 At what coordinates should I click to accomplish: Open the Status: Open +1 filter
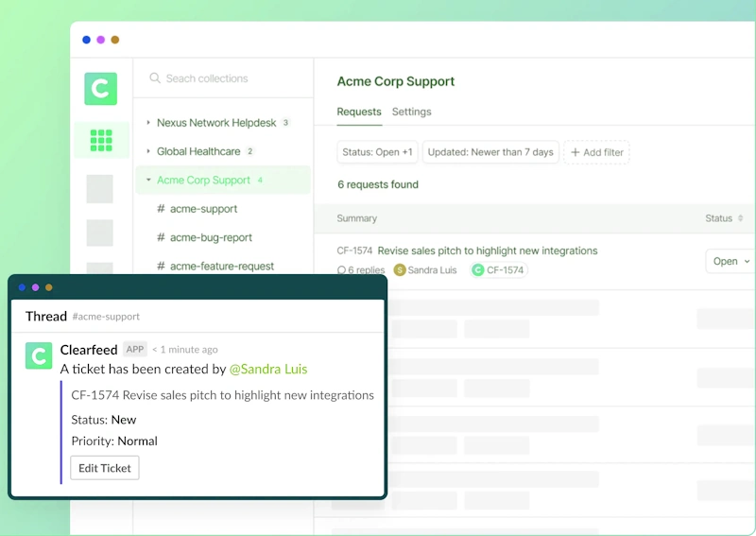coord(377,152)
